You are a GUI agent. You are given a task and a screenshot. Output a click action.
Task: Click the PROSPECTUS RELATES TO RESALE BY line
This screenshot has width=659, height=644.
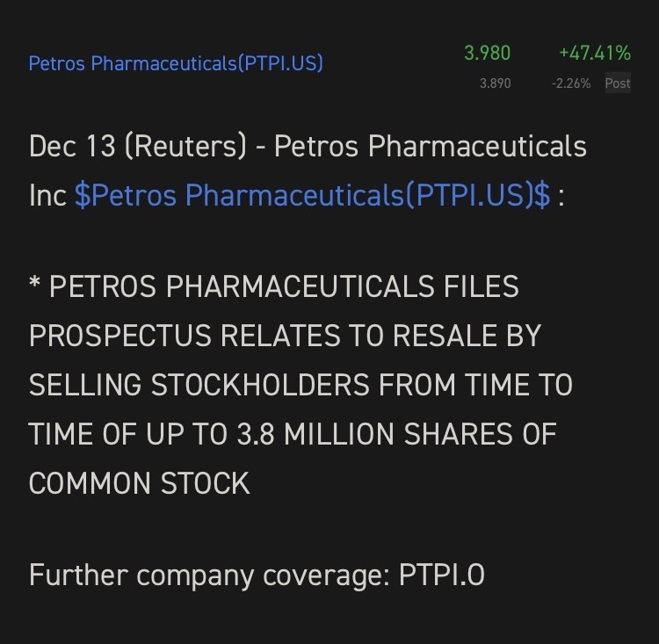tap(285, 336)
